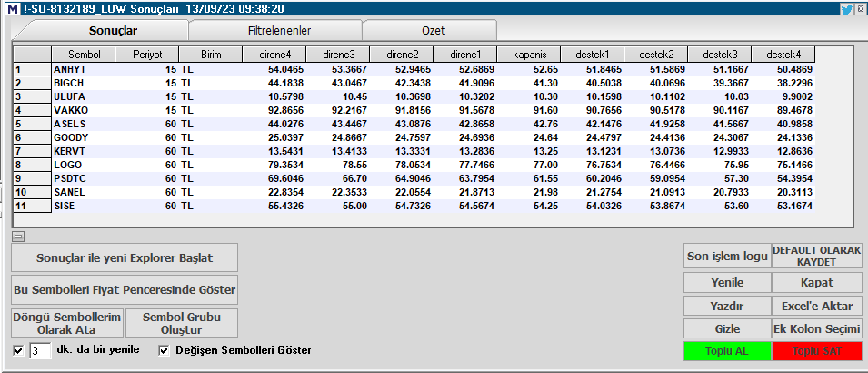
Task: Collapse panel with small minus icon below table
Action: click(17, 237)
